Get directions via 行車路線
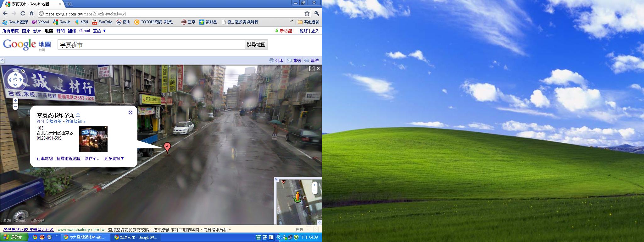This screenshot has height=242, width=644. (x=45, y=158)
